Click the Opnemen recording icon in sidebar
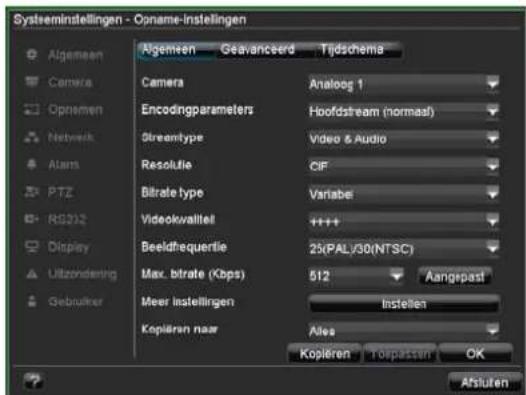Screen dimensions: 526x395 tap(32, 109)
